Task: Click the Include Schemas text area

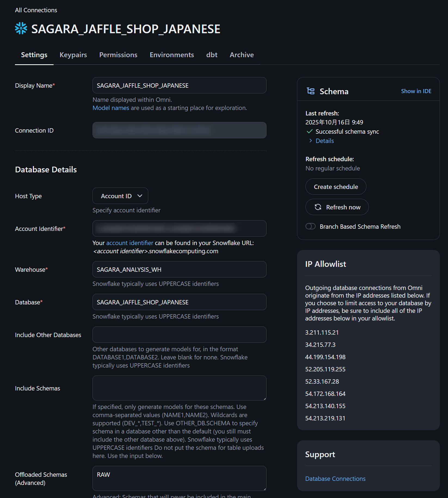Action: [x=180, y=388]
